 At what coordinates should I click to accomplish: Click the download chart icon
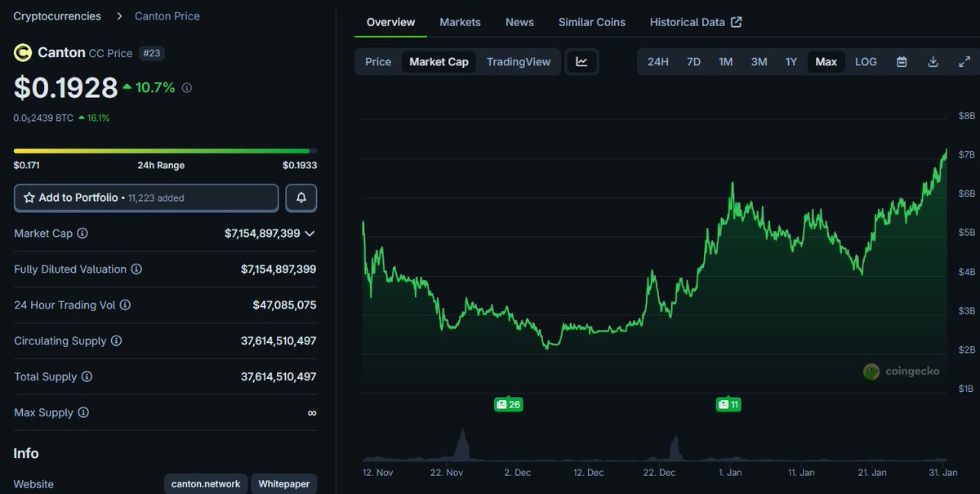coord(933,61)
